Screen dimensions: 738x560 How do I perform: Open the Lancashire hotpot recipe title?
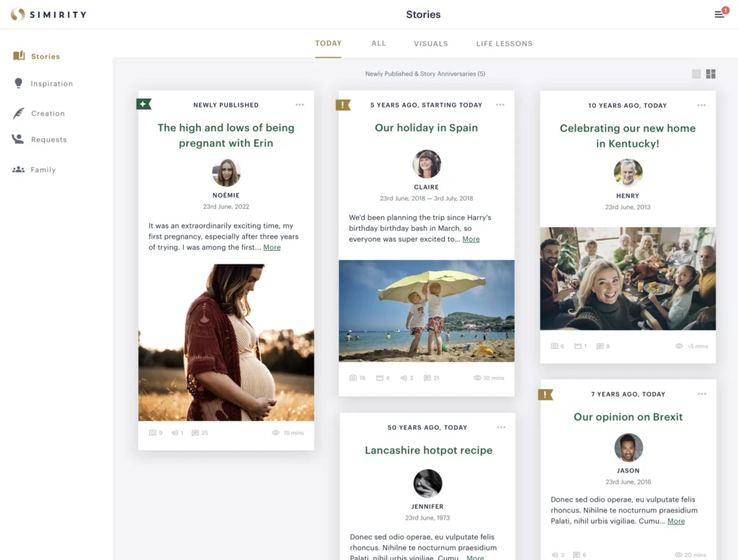click(428, 450)
